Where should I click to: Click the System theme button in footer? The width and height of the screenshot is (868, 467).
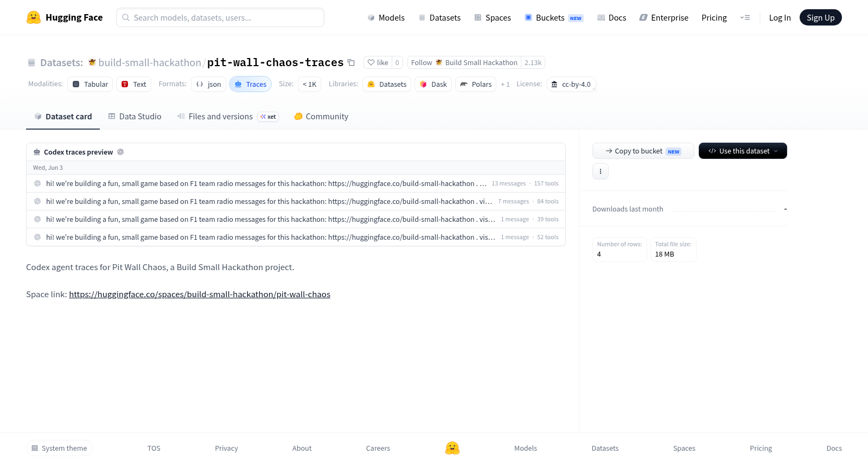[59, 448]
